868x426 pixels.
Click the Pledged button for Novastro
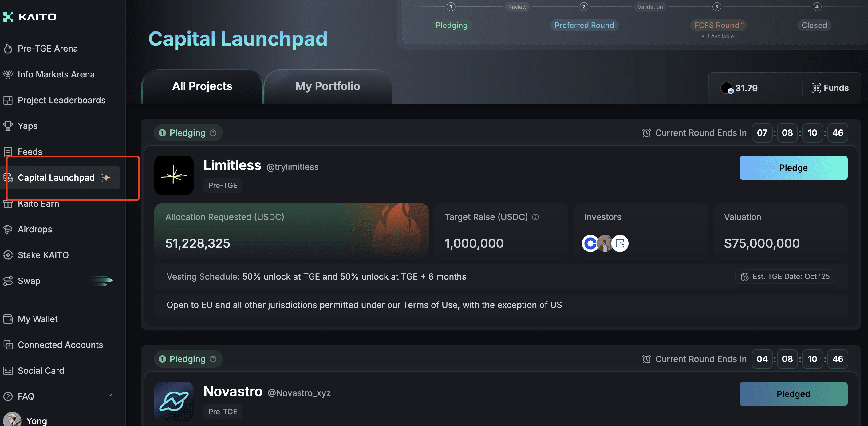pyautogui.click(x=793, y=394)
